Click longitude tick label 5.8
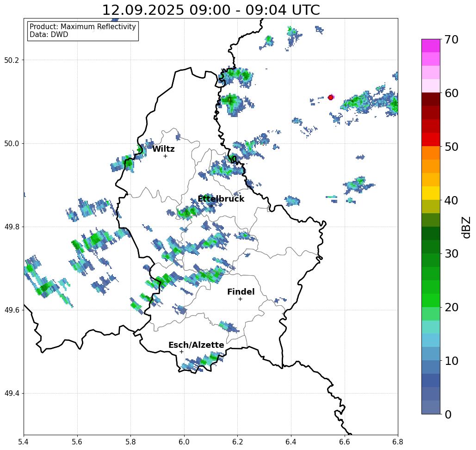Viewport: 476px width, 450px height. click(x=130, y=442)
